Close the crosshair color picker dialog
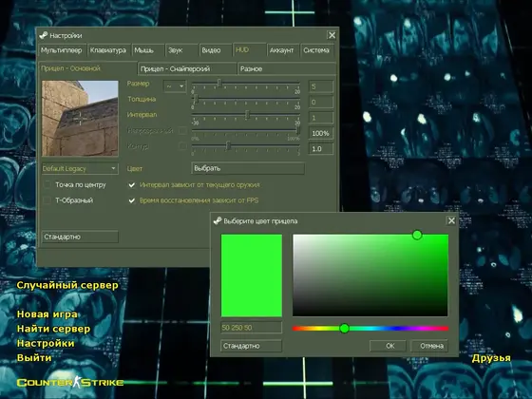532x399 pixels. tap(451, 220)
